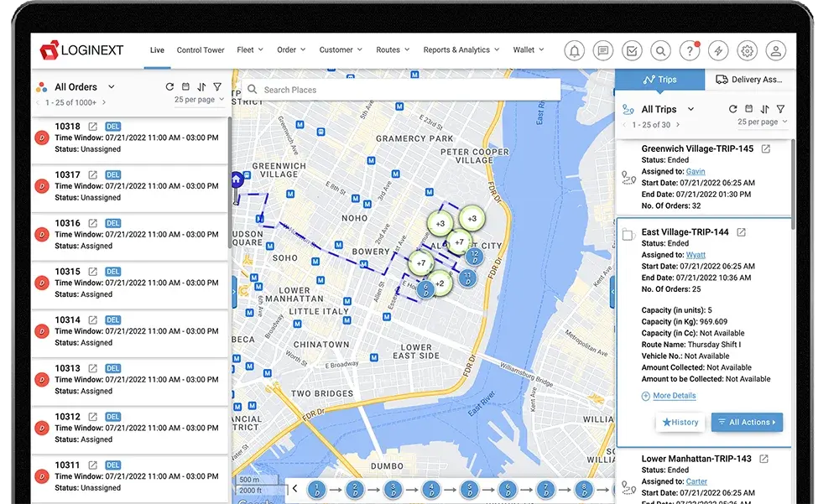Click the user profile icon

tap(776, 51)
